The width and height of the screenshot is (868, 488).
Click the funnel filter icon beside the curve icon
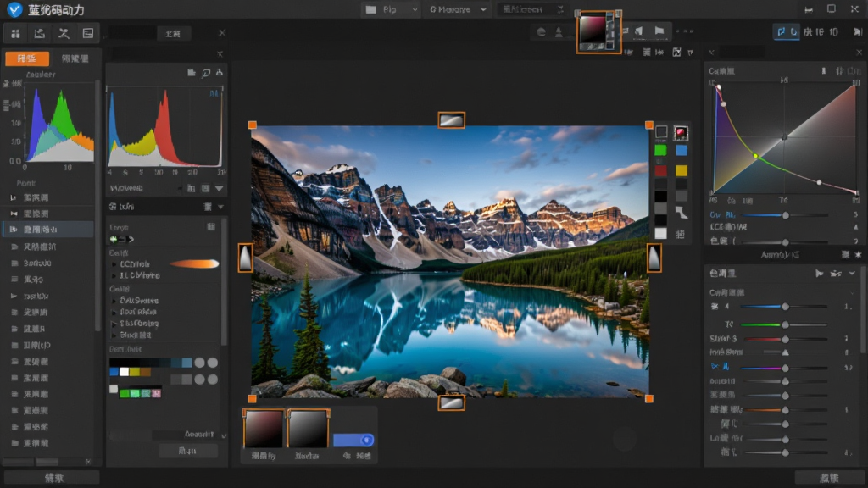(690, 53)
